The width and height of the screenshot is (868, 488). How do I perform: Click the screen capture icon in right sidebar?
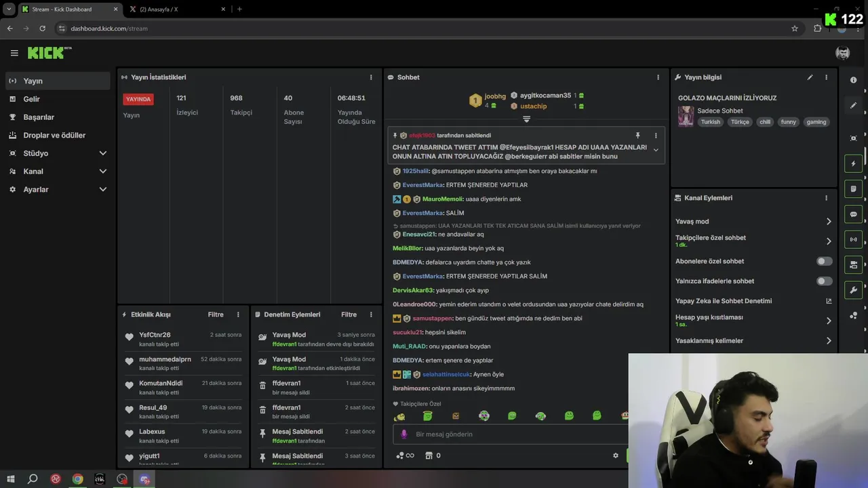tap(853, 138)
